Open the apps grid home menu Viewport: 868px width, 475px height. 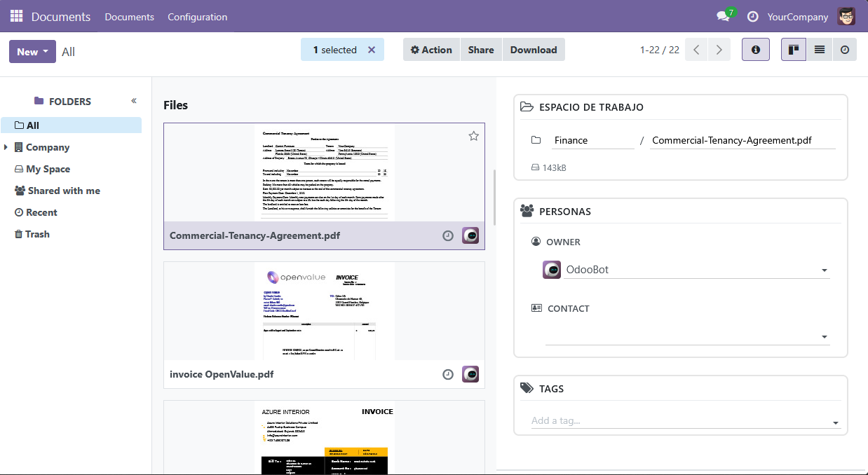click(x=16, y=16)
